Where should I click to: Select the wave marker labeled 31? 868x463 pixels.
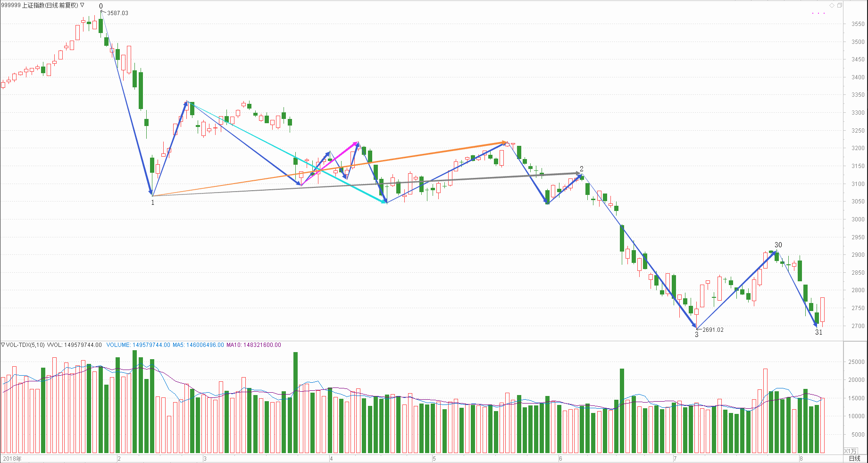(819, 332)
